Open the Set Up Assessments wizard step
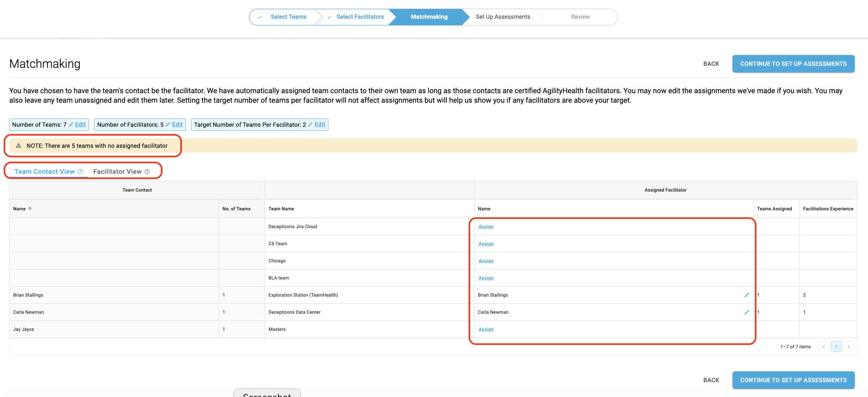The width and height of the screenshot is (868, 397). tap(503, 17)
